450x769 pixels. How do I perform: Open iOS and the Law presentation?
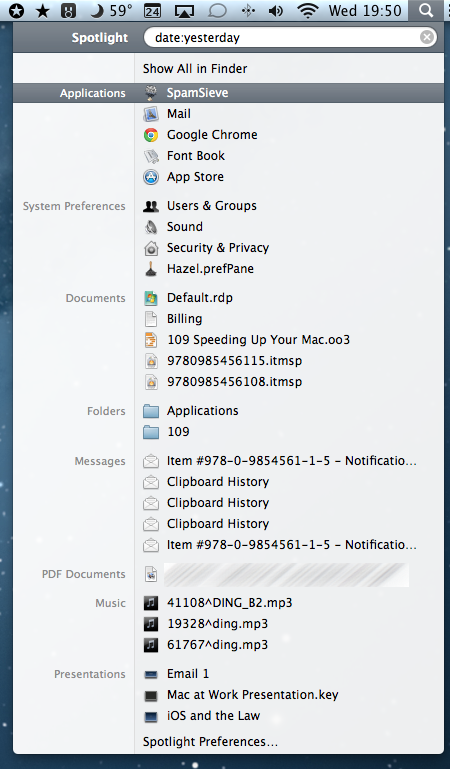click(x=213, y=717)
